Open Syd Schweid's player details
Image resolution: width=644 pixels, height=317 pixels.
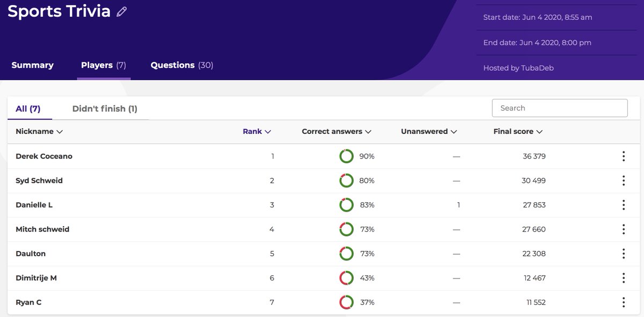[39, 181]
